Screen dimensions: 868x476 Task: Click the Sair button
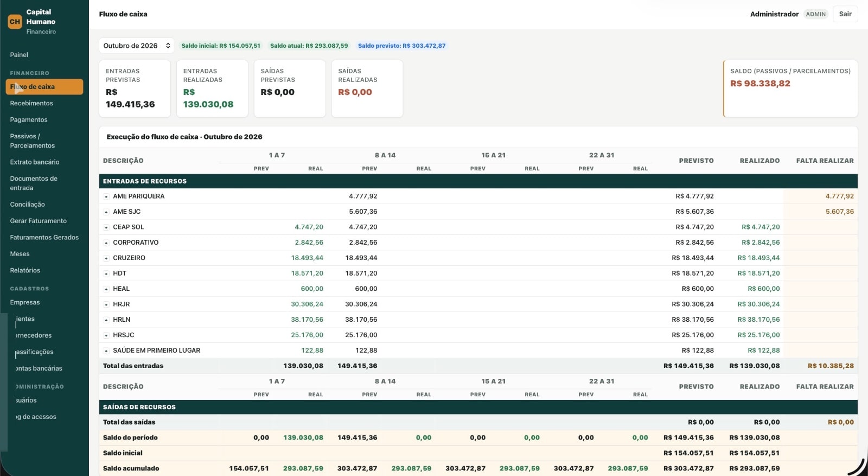pyautogui.click(x=845, y=14)
